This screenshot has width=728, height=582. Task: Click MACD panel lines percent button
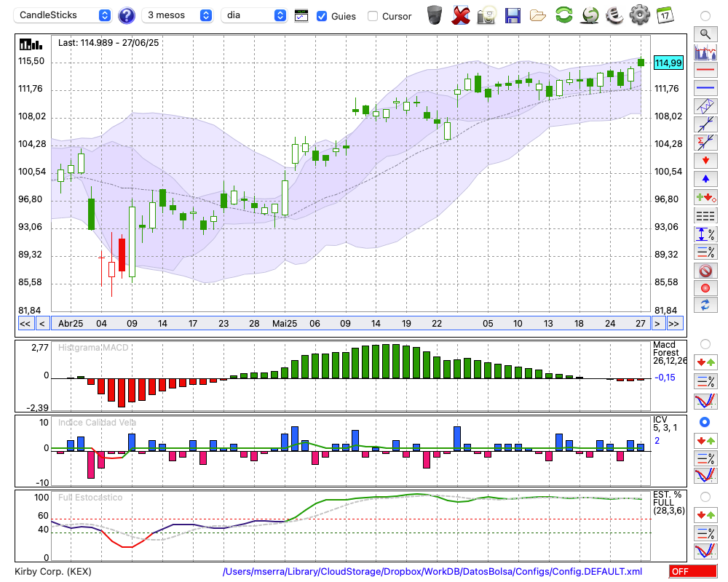(705, 381)
